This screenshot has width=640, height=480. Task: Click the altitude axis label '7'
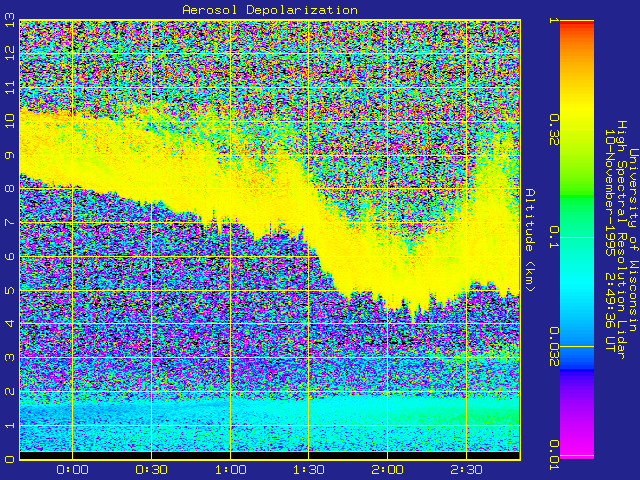coord(9,222)
